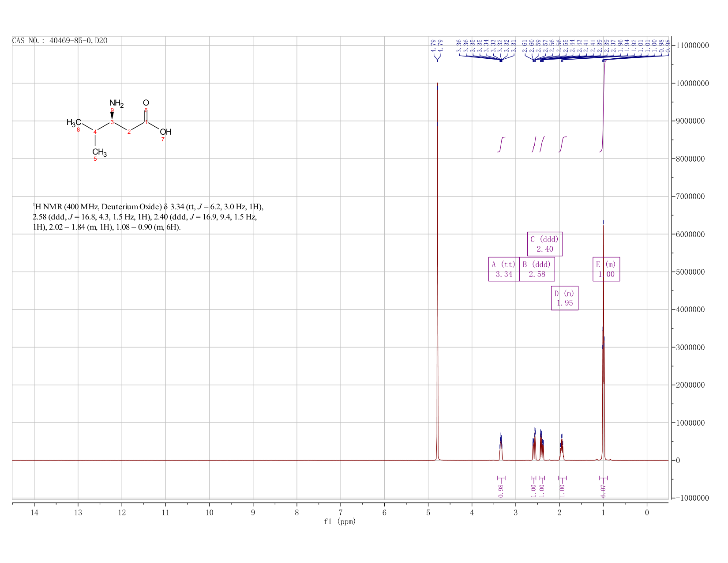Screen dimensions: 728x563
Task: Select the D (m) 1.95 multiplet box
Action: pyautogui.click(x=565, y=298)
